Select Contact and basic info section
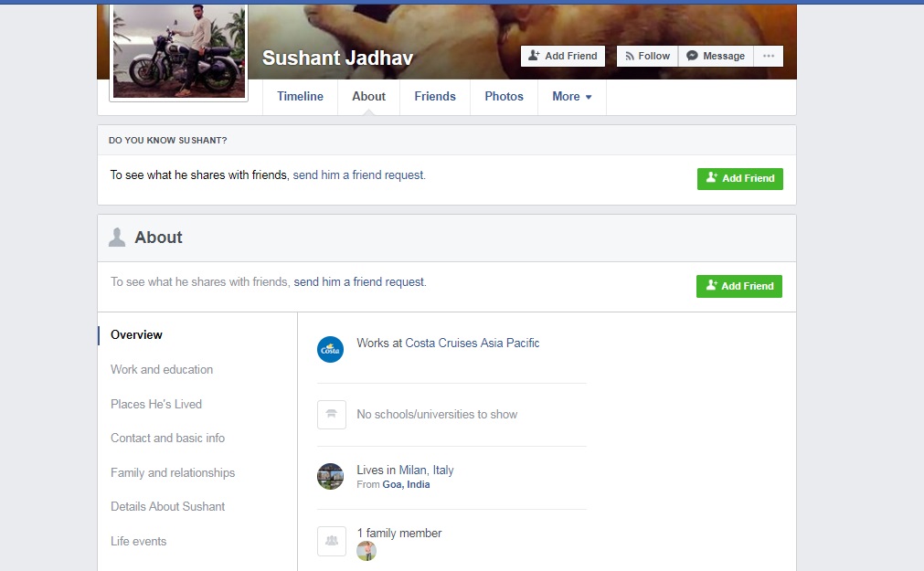Viewport: 924px width, 571px height. click(167, 439)
